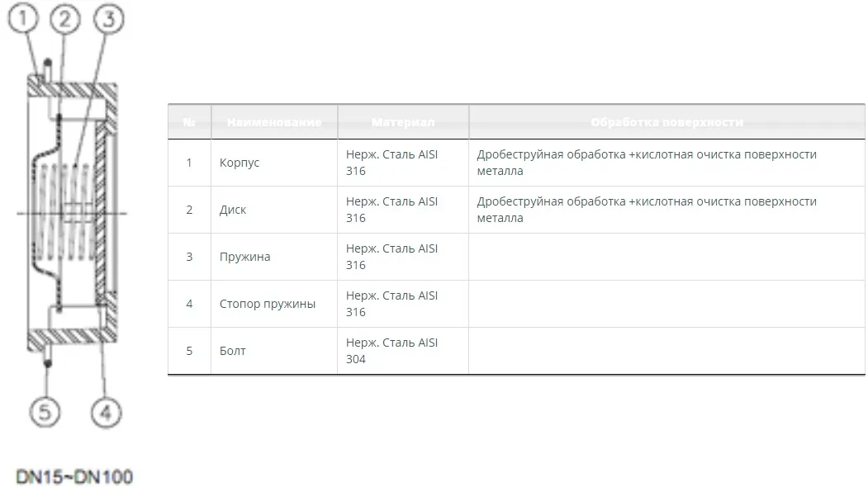Click the '№' column header

pos(189,122)
